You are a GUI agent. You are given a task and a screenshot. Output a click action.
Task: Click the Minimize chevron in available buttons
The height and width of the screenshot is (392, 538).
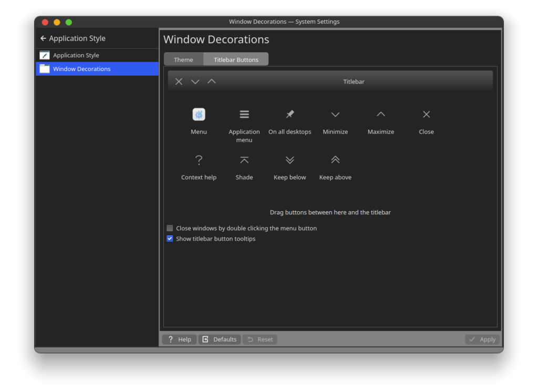tap(335, 115)
